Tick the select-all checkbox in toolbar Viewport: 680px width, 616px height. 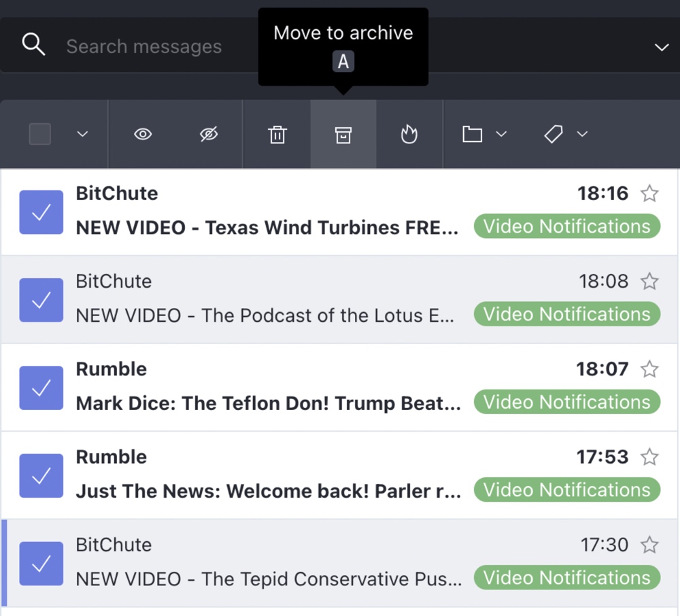coord(40,134)
